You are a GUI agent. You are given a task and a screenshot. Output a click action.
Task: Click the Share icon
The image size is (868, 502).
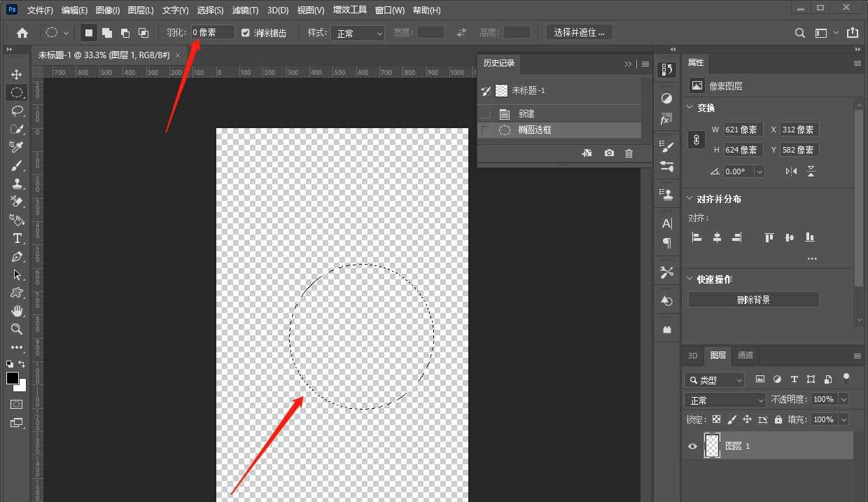(x=852, y=32)
